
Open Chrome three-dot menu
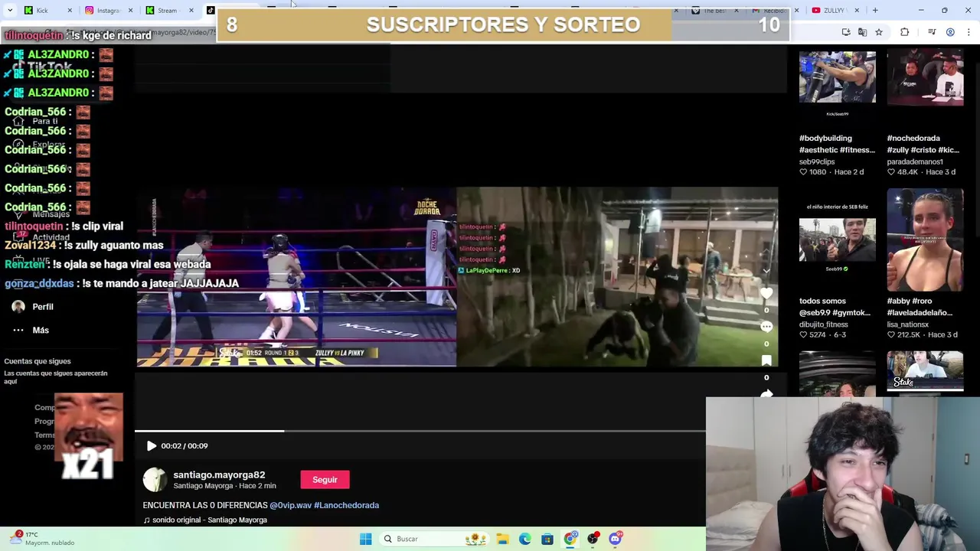click(969, 32)
